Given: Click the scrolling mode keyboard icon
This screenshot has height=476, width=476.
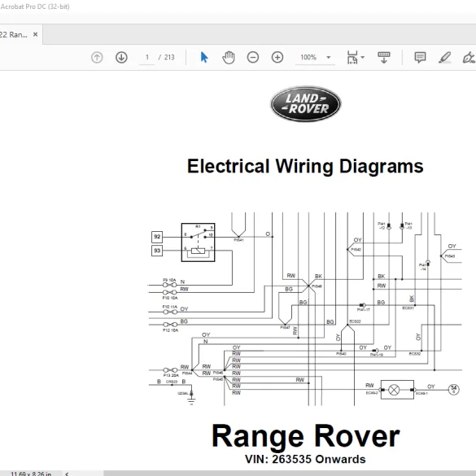Looking at the screenshot, I should [x=384, y=58].
